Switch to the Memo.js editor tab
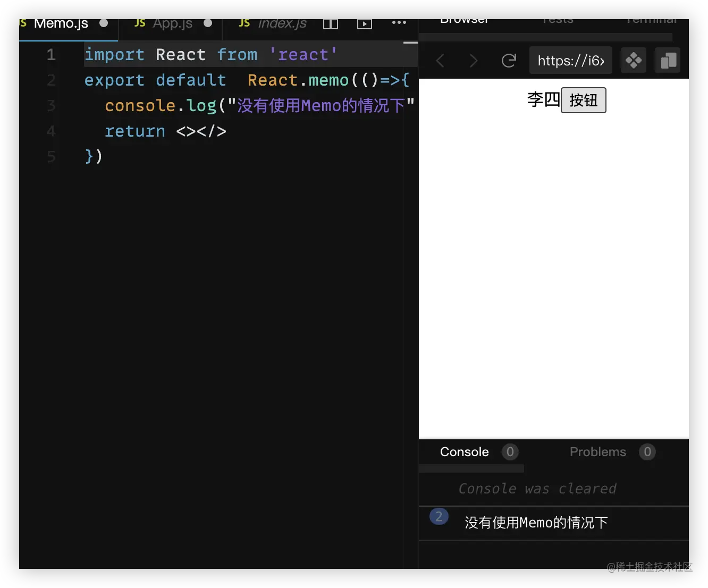 [68, 26]
